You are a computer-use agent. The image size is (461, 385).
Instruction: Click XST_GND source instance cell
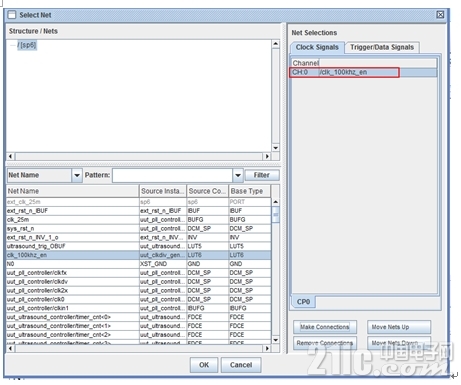pyautogui.click(x=163, y=264)
